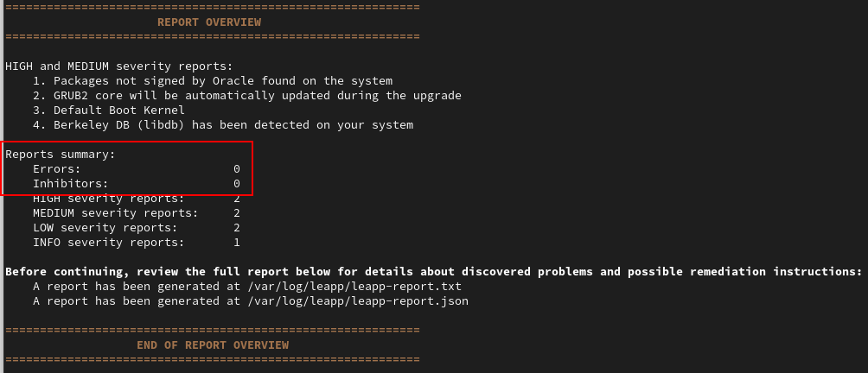Click the INFO severity reports count 1
This screenshot has width=868, height=373.
(x=237, y=242)
